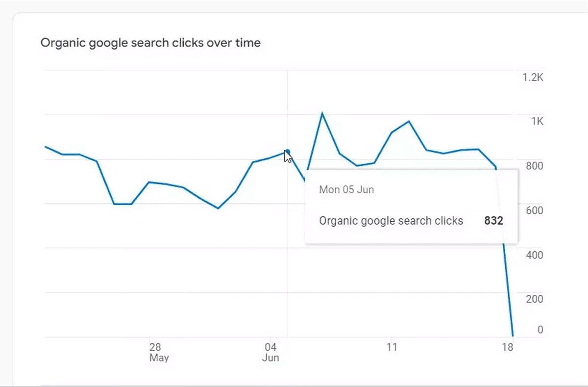Click the line's end point at zero above '18'
The image size is (588, 387).
click(513, 336)
